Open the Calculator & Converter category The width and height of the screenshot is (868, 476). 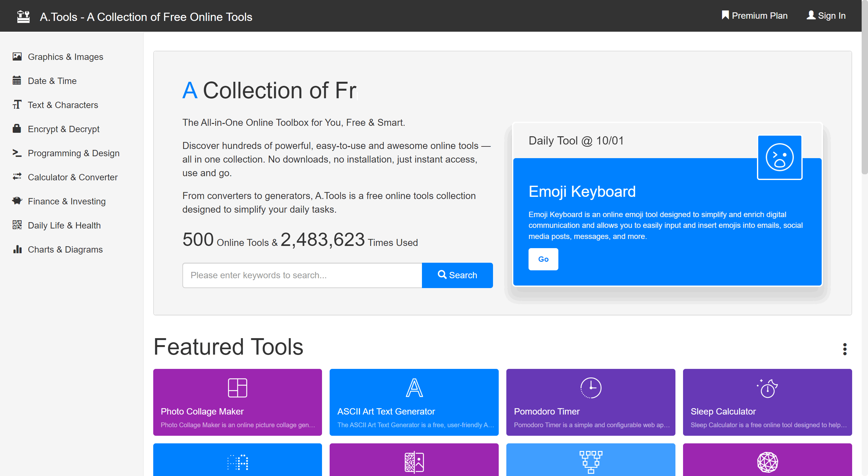[72, 177]
